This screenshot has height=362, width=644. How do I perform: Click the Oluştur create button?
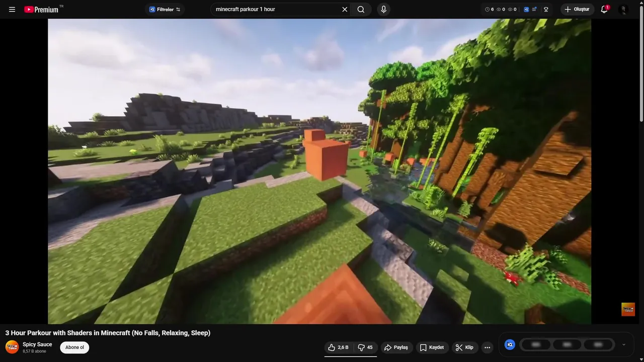pos(577,10)
